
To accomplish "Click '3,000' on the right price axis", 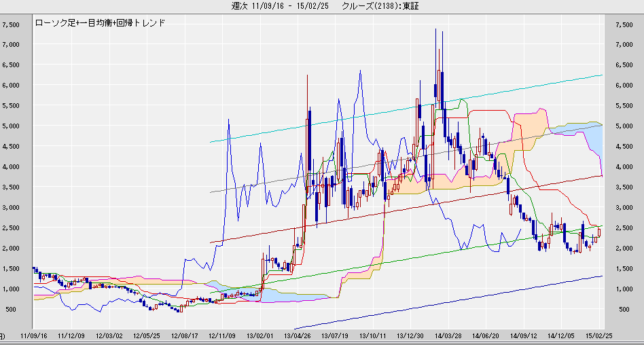I will point(624,207).
